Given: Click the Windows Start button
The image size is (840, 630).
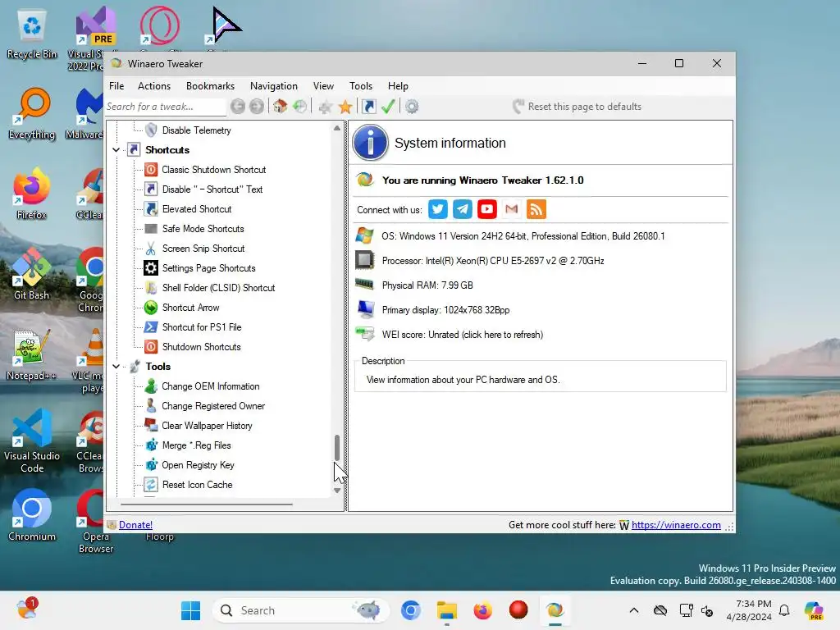Looking at the screenshot, I should coord(190,610).
